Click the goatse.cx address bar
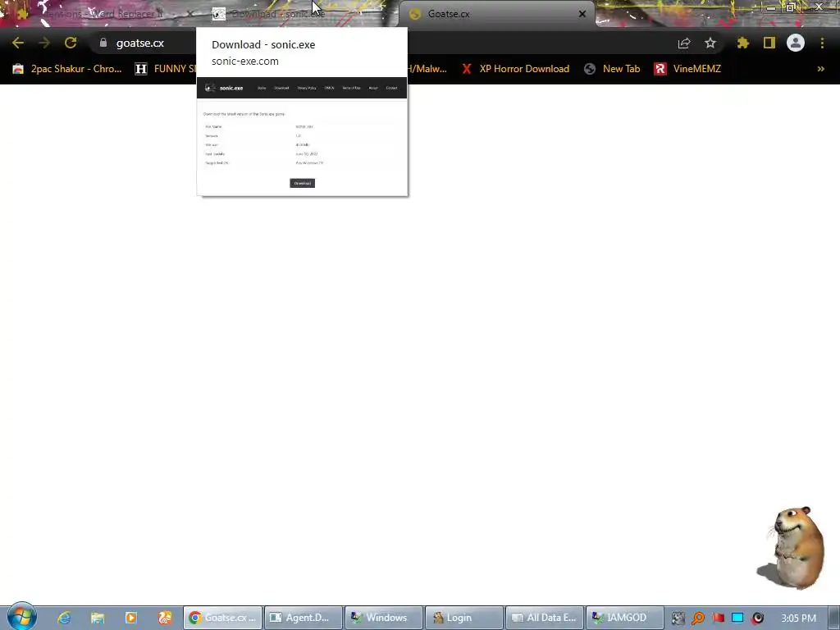Image resolution: width=840 pixels, height=630 pixels. (x=139, y=43)
